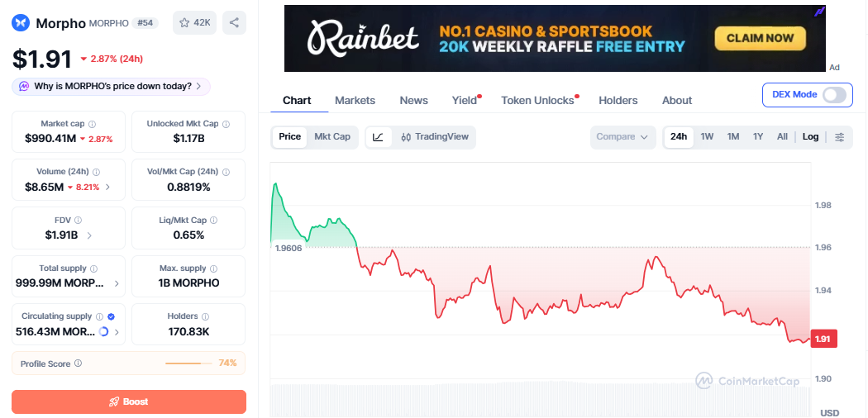Click the red 1.91 current price marker
868x418 pixels.
(x=823, y=339)
